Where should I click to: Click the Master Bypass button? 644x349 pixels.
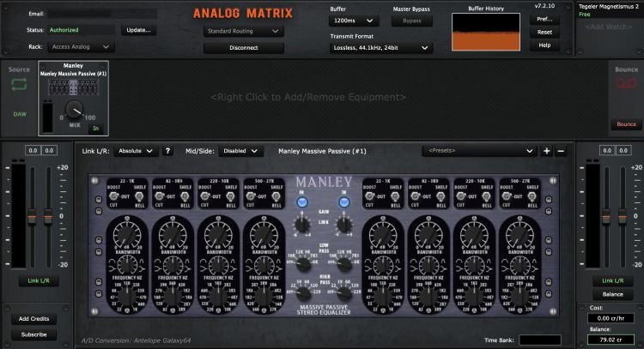pyautogui.click(x=411, y=21)
